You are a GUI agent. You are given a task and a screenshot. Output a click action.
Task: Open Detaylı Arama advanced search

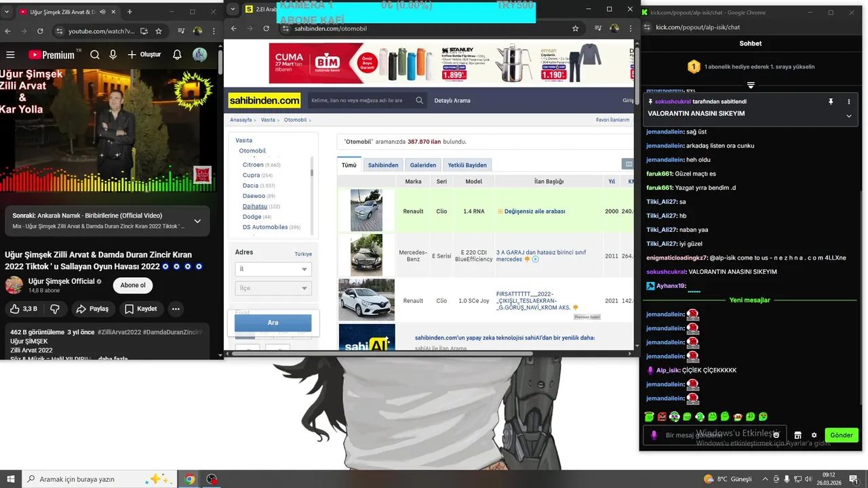(x=452, y=100)
